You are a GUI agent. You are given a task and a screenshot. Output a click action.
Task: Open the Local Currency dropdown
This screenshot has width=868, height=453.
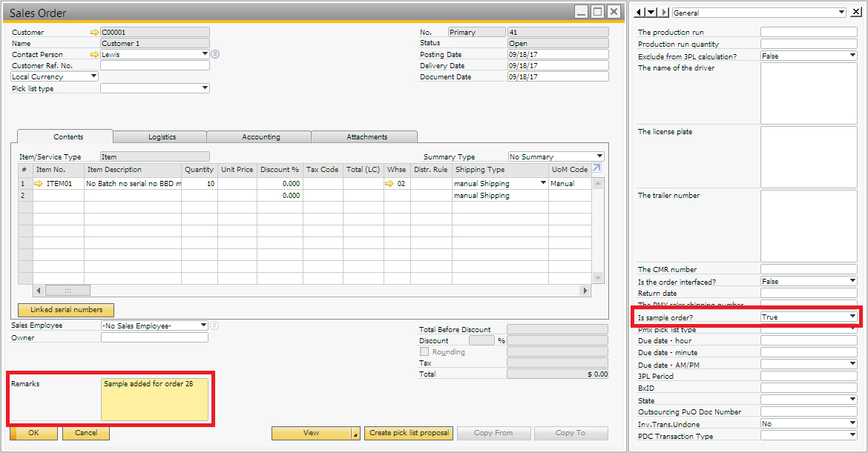pyautogui.click(x=93, y=76)
